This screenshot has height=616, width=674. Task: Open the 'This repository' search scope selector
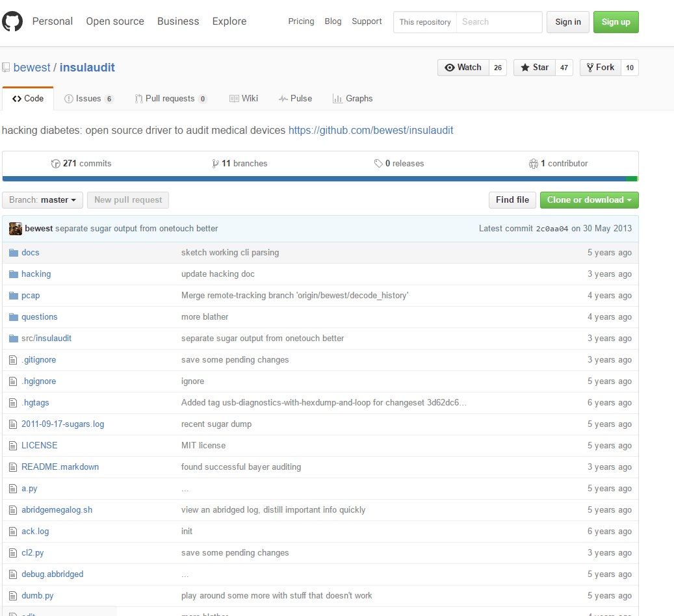pyautogui.click(x=425, y=21)
